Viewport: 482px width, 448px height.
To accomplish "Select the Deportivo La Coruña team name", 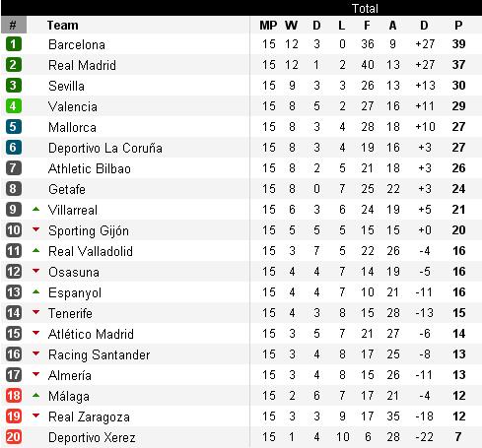I will click(x=105, y=148).
